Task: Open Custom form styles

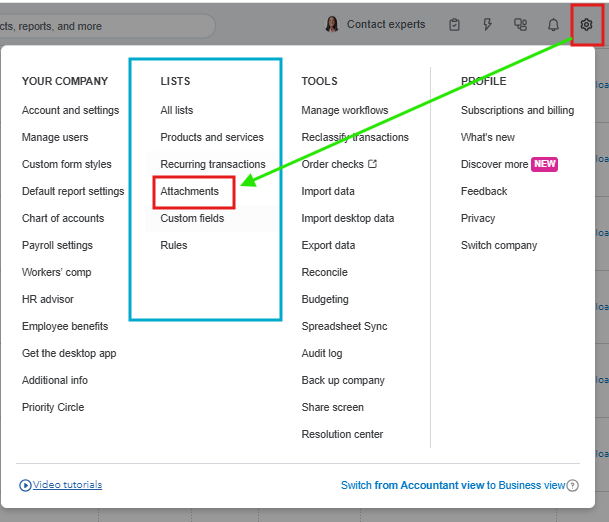Action: 66,164
